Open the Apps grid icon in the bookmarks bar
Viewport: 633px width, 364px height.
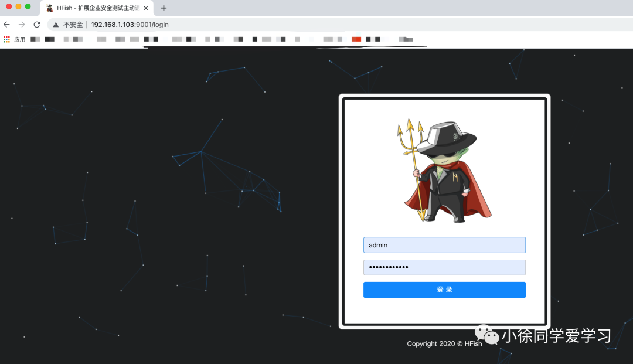[6, 39]
